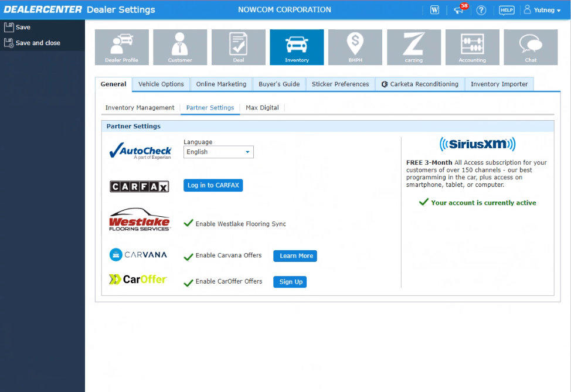Click the NOWCOM CORPORATION title text
This screenshot has height=392, width=571.
(x=284, y=10)
